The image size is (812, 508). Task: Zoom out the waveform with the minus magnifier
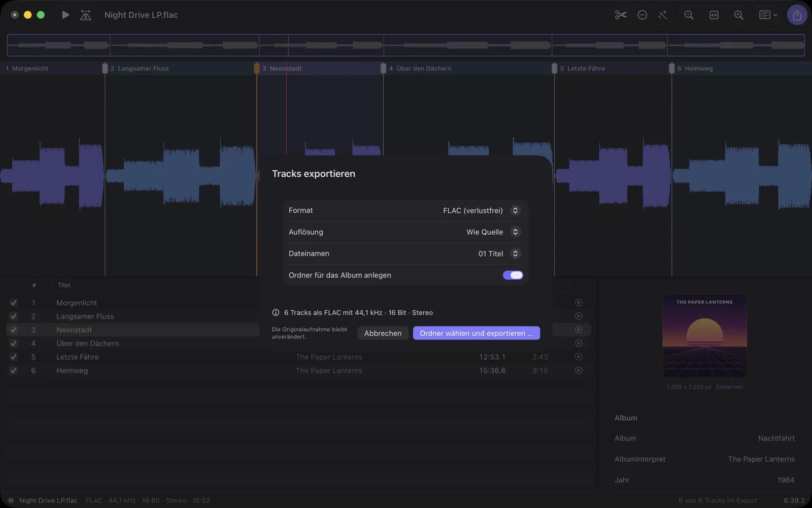point(689,15)
